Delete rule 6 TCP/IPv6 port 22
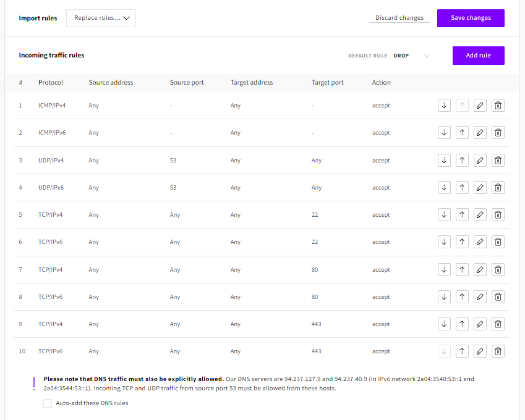The image size is (525, 420). tap(498, 241)
